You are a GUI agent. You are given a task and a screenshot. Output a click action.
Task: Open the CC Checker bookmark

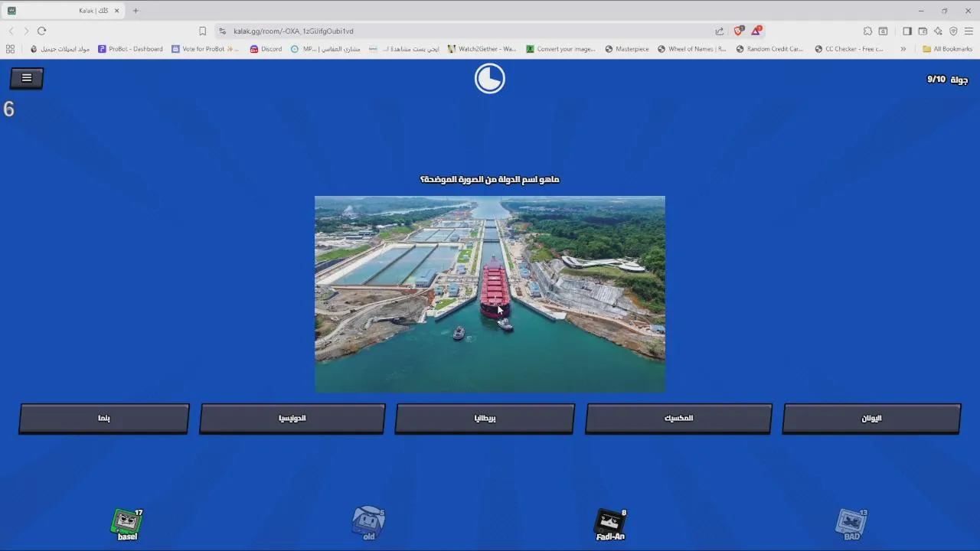tap(848, 49)
